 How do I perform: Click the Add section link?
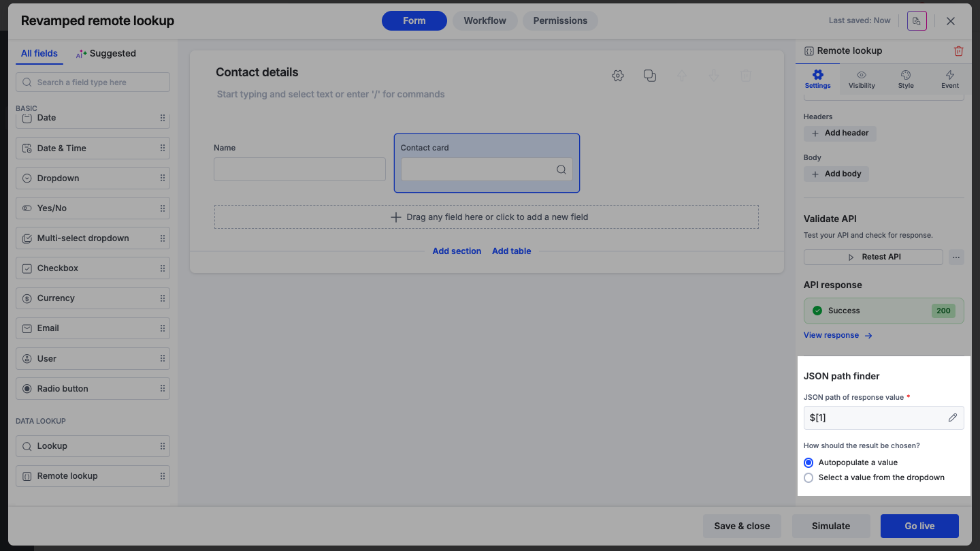pyautogui.click(x=457, y=251)
